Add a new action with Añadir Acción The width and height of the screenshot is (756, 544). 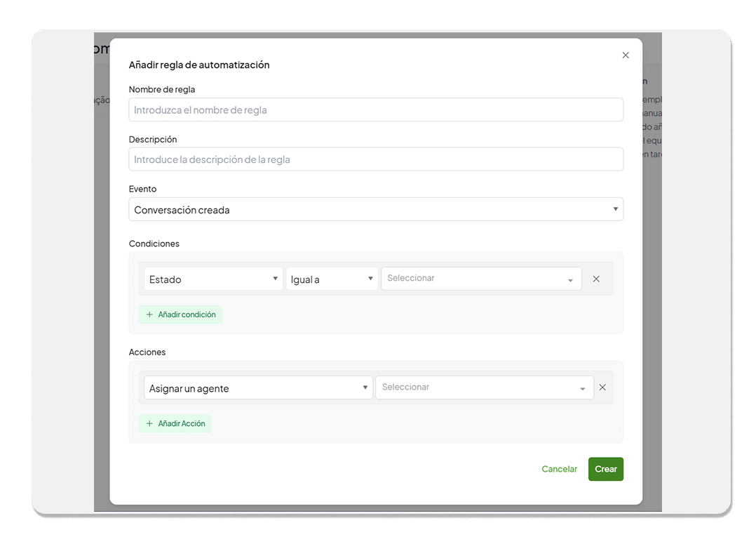[175, 423]
